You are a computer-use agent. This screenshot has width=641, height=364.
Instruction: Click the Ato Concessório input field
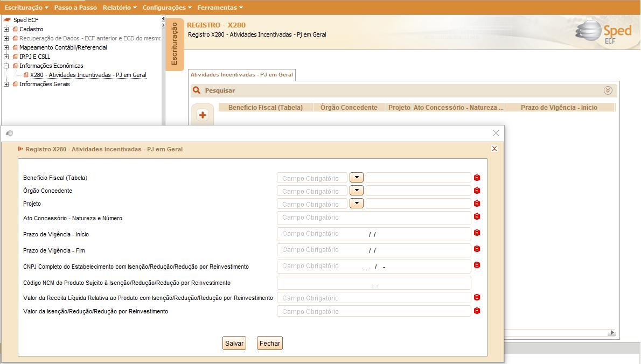tap(374, 218)
